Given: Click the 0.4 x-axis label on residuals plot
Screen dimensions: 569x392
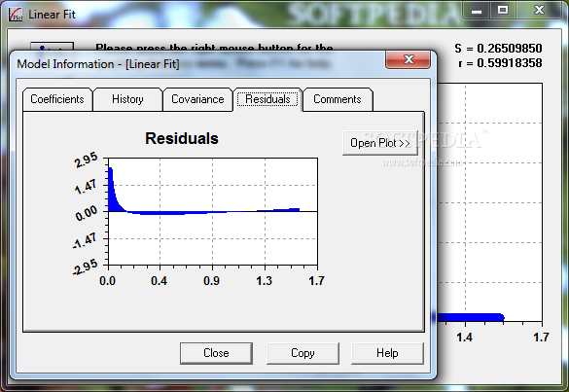Looking at the screenshot, I should pos(159,280).
